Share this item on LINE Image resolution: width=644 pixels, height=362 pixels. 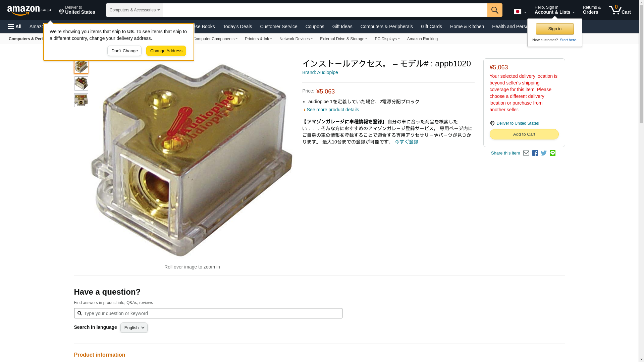552,153
